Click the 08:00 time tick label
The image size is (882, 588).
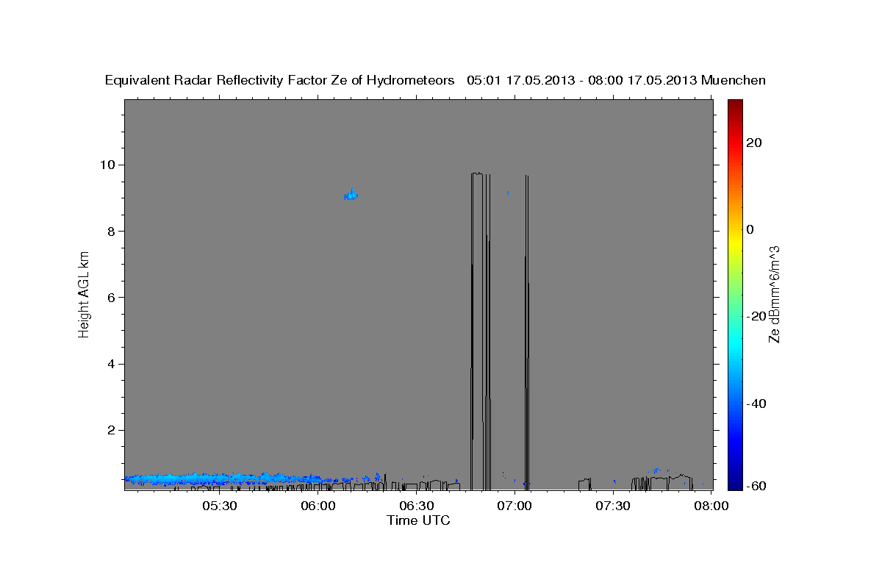tap(711, 506)
